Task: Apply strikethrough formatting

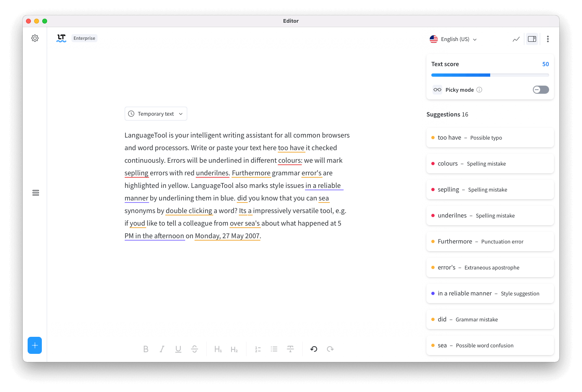Action: pos(195,349)
